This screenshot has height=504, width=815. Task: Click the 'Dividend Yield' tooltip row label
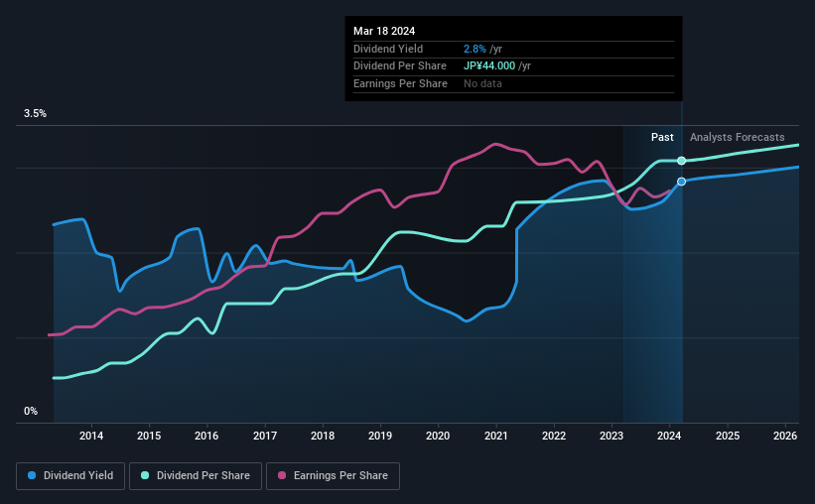(388, 49)
